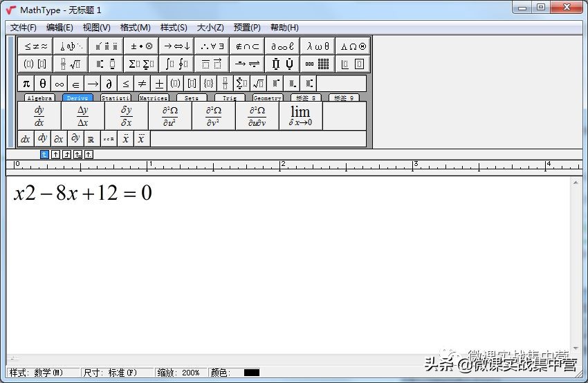Insert the infinity symbol

[59, 84]
